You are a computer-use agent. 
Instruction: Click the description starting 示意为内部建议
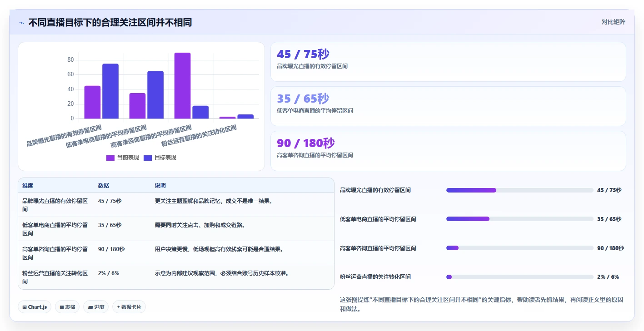point(222,273)
